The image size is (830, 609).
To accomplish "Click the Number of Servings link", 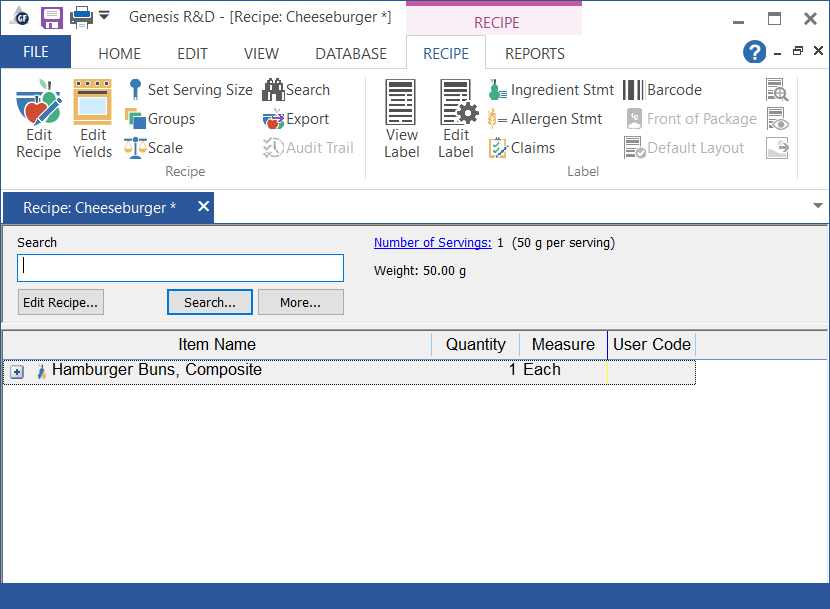I will 432,243.
